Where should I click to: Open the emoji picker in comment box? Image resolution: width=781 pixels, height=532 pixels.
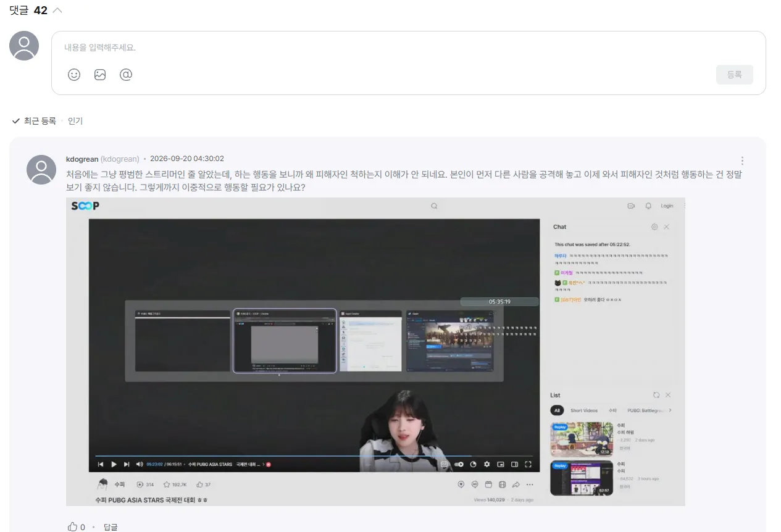pos(74,75)
